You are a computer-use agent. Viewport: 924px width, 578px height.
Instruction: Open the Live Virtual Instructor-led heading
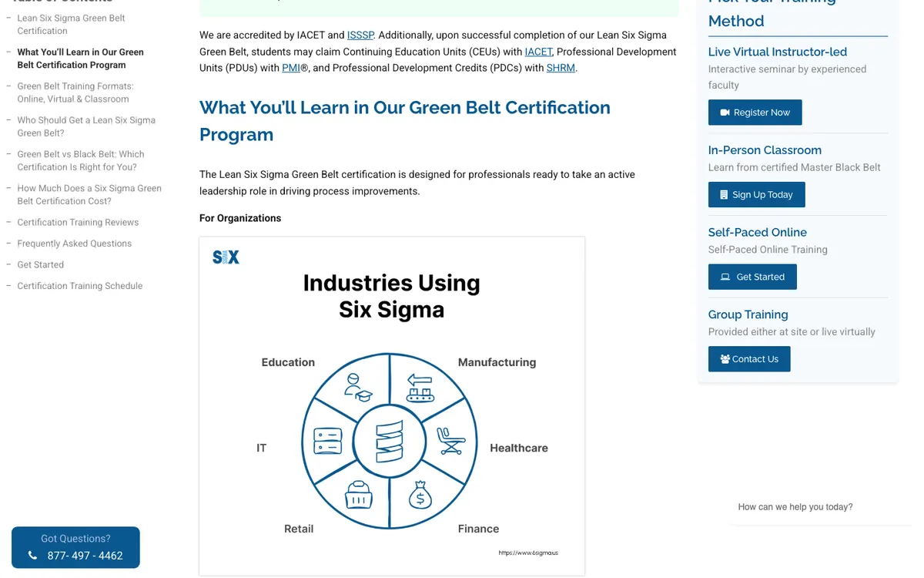[x=778, y=52]
